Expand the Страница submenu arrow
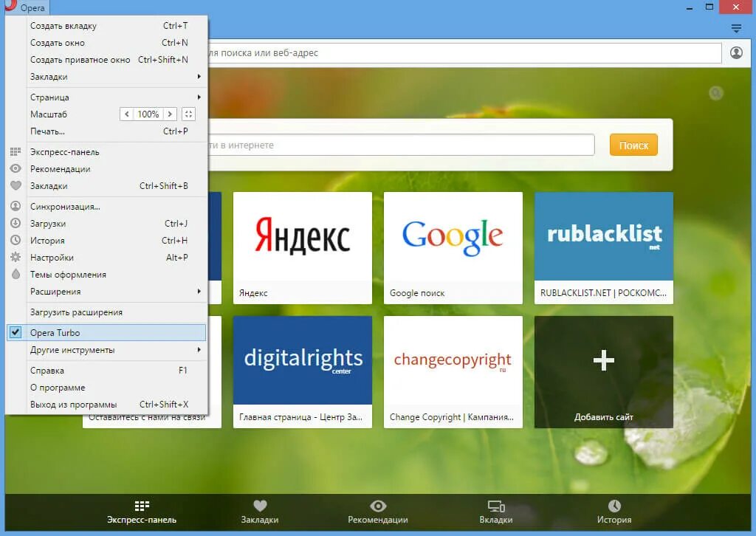 [x=199, y=97]
